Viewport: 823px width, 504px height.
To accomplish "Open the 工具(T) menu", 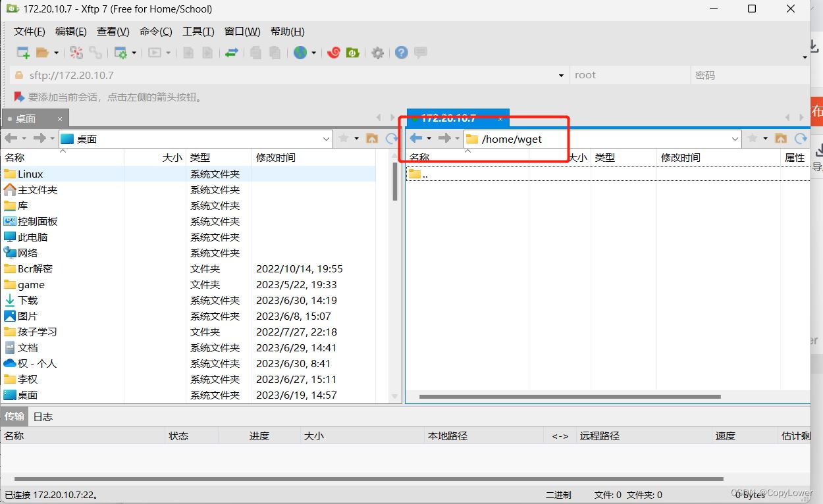I will [x=198, y=32].
